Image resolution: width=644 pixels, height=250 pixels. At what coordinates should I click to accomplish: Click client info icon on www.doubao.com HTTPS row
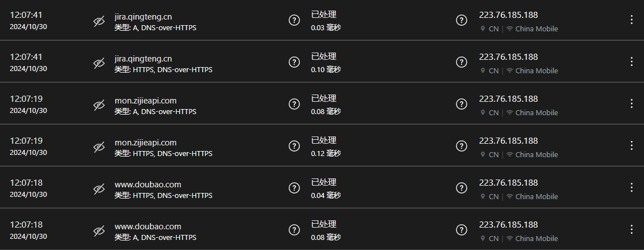461,188
